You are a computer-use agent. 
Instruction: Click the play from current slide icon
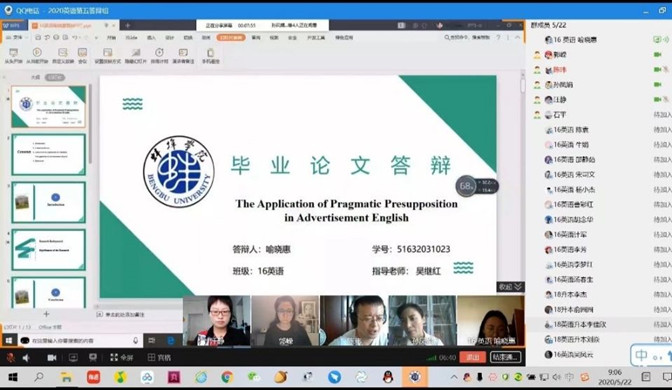tap(37, 55)
